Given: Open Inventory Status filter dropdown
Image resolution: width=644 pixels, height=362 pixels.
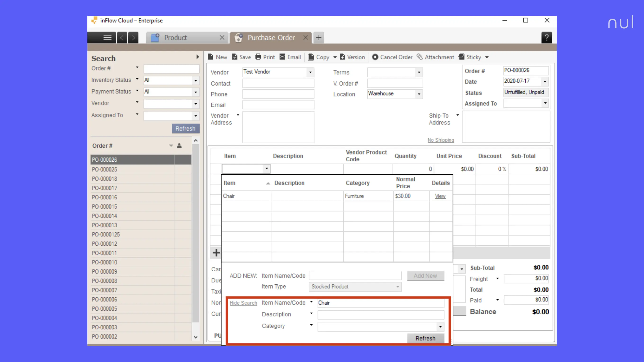Looking at the screenshot, I should [x=196, y=80].
